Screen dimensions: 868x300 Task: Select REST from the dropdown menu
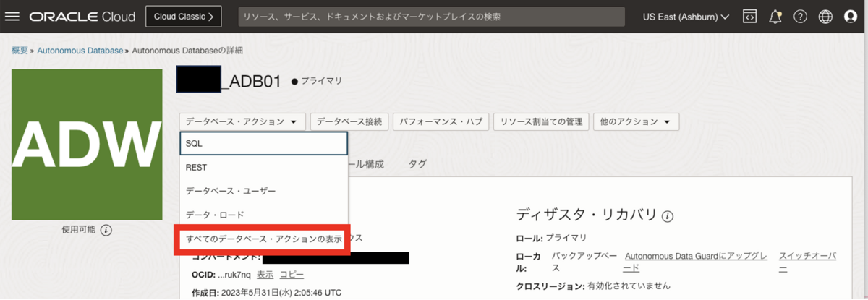pos(264,167)
